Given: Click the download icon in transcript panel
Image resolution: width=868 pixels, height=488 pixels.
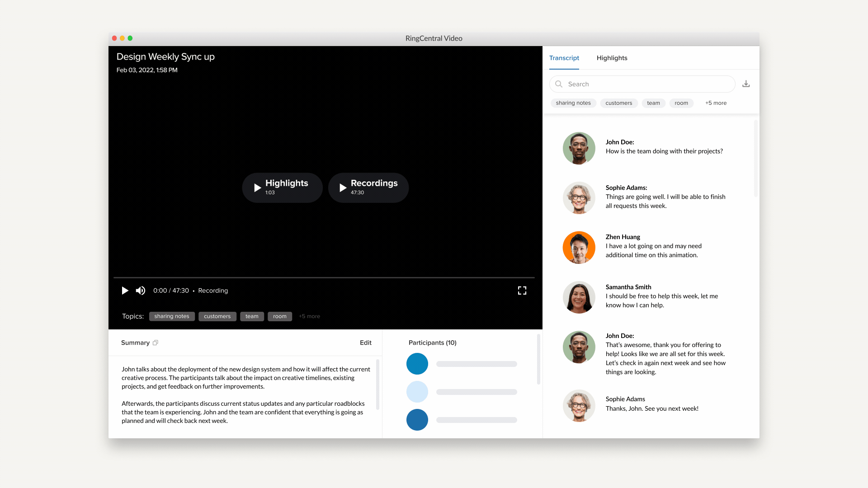Looking at the screenshot, I should (x=746, y=84).
